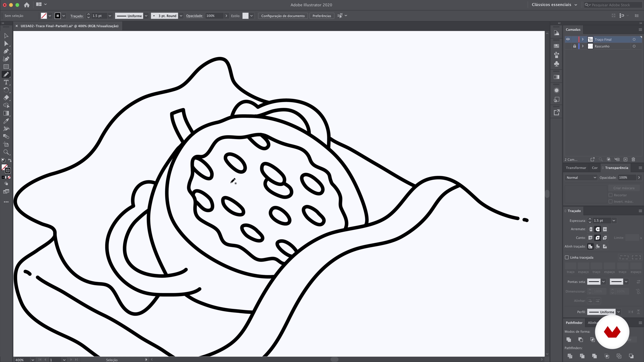
Task: Open Edit Toolbar three dots
Action: (x=6, y=202)
